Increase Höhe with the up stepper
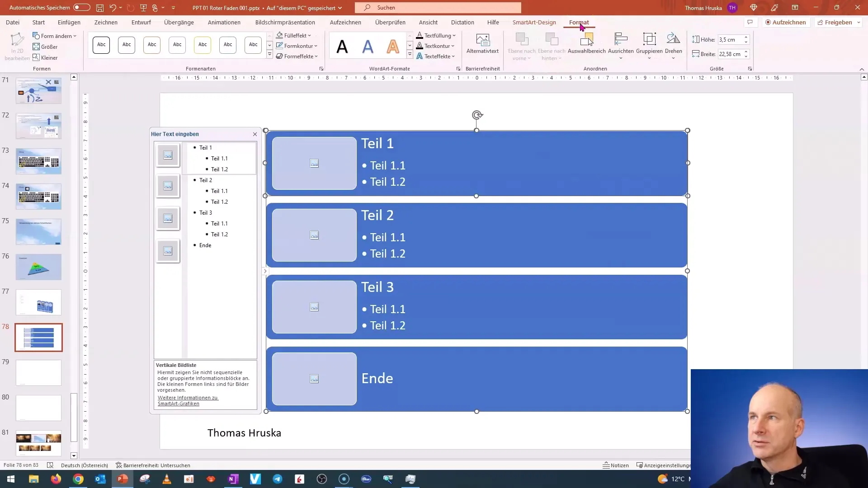The height and width of the screenshot is (488, 868). click(746, 38)
